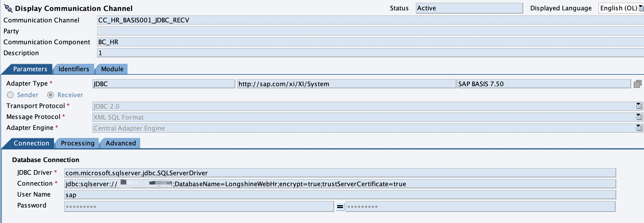Click the Transport Protocol label
644x223 pixels.
[x=36, y=106]
